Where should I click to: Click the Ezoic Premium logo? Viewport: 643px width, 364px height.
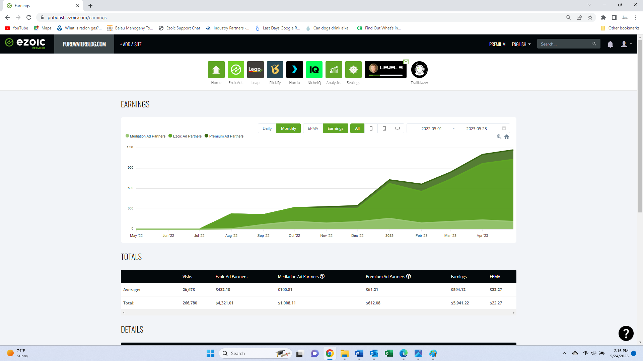click(25, 43)
